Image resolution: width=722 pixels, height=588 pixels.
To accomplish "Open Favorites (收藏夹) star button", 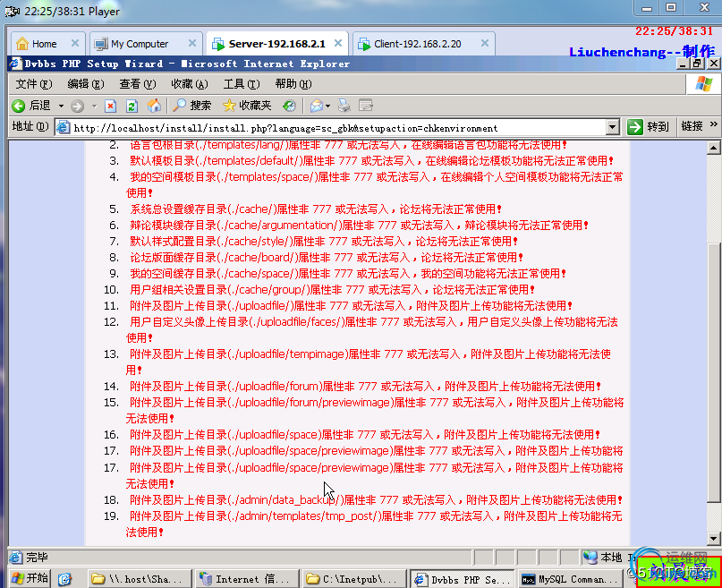I will (x=247, y=106).
